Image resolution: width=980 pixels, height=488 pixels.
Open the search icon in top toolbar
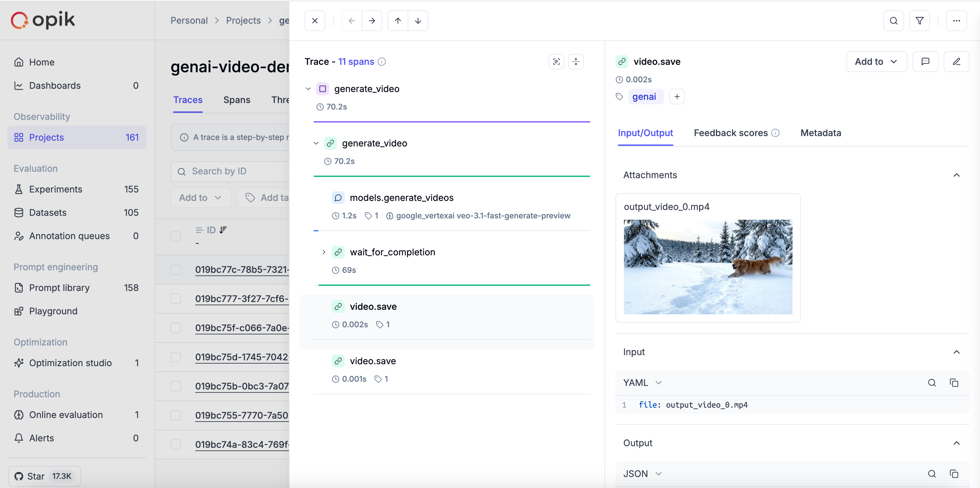coord(893,21)
